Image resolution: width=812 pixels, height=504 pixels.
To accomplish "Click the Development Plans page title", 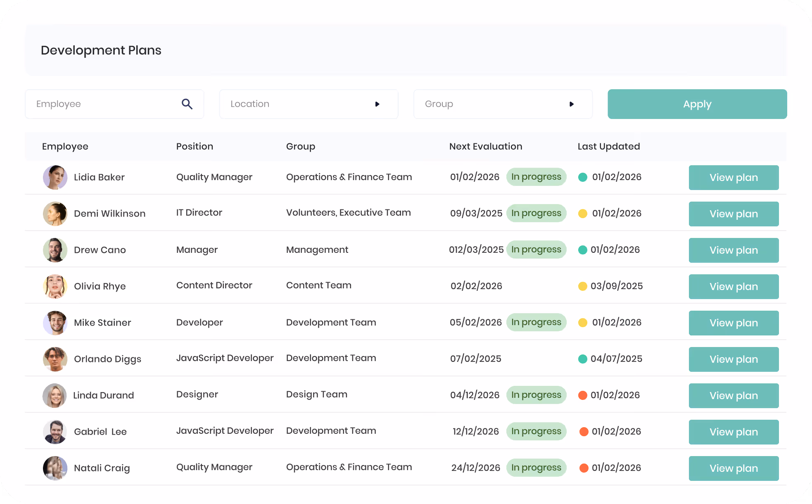I will click(x=101, y=50).
